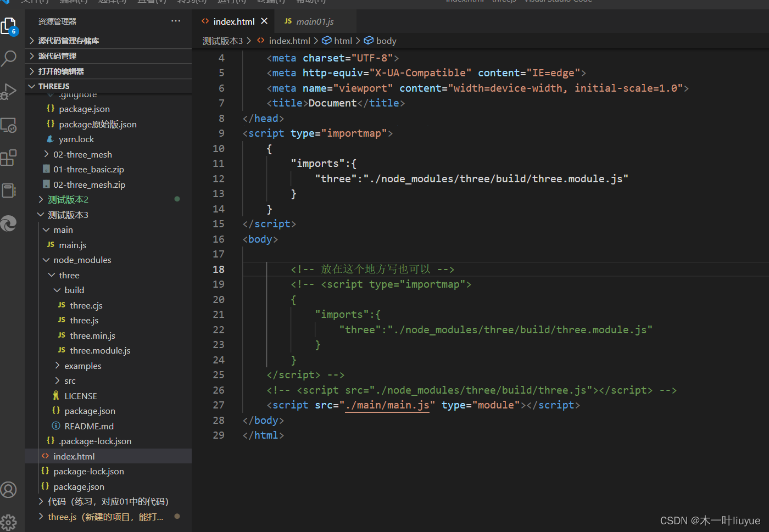769x532 pixels.
Task: Click the script type="importmap" line 9
Action: point(317,133)
